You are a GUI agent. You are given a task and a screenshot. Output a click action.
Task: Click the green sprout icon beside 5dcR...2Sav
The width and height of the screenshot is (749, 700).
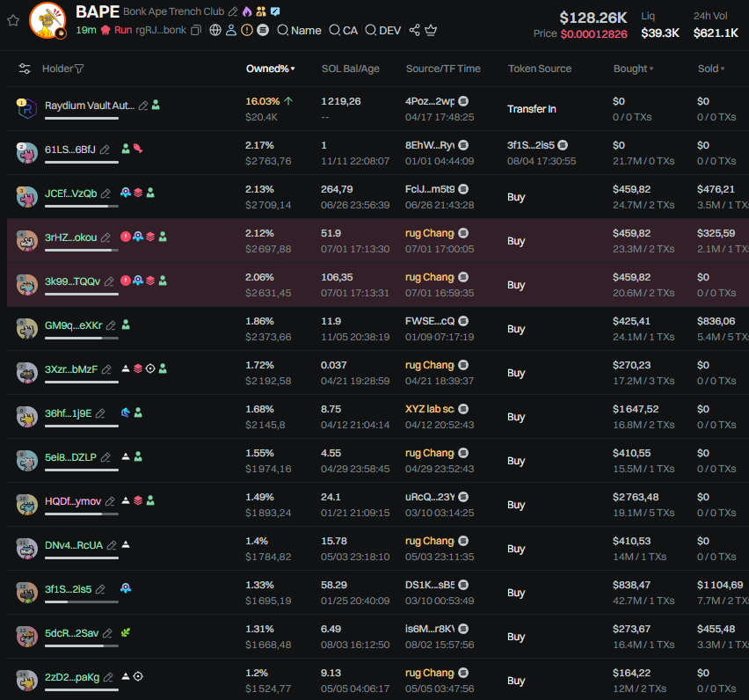126,632
